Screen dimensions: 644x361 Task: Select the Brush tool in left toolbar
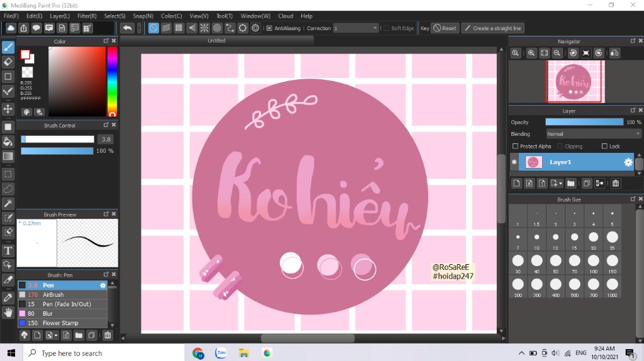pos(8,47)
